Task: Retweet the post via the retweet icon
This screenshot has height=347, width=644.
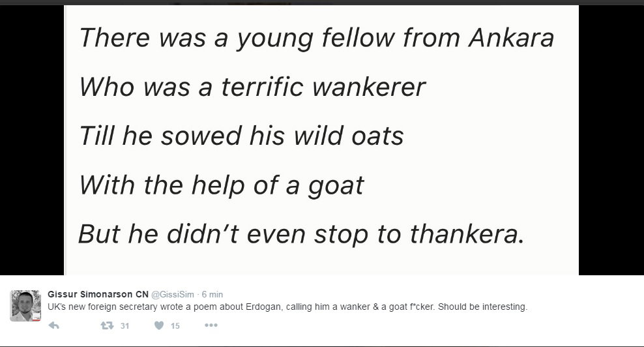Action: [x=107, y=325]
